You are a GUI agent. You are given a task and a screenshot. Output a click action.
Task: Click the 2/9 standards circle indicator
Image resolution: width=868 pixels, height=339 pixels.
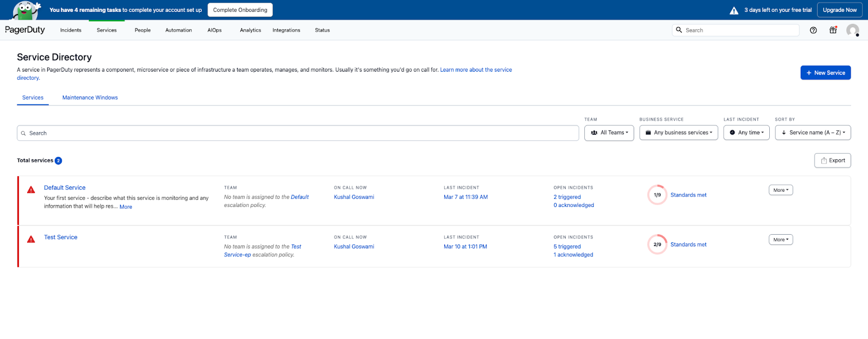[x=657, y=244]
